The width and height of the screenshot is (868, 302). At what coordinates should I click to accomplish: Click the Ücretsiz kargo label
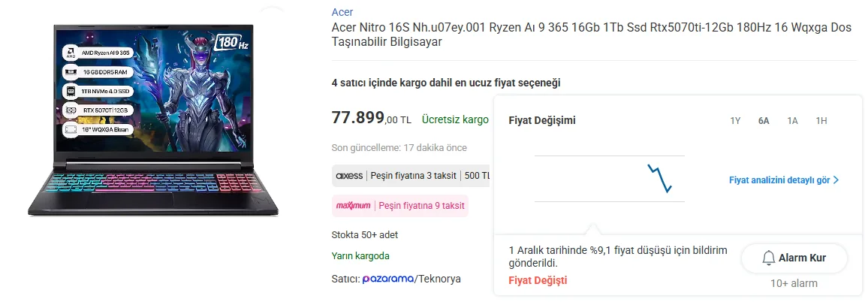pos(455,119)
